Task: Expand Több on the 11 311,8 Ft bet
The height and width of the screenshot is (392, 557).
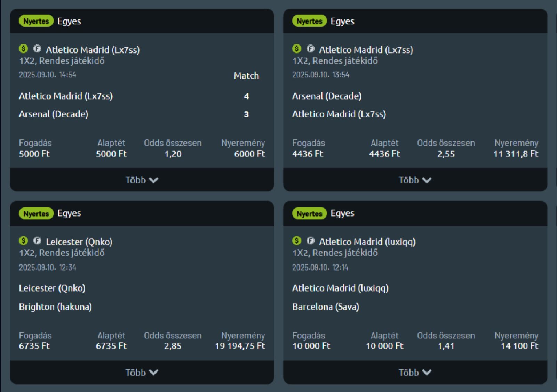Action: click(x=415, y=180)
